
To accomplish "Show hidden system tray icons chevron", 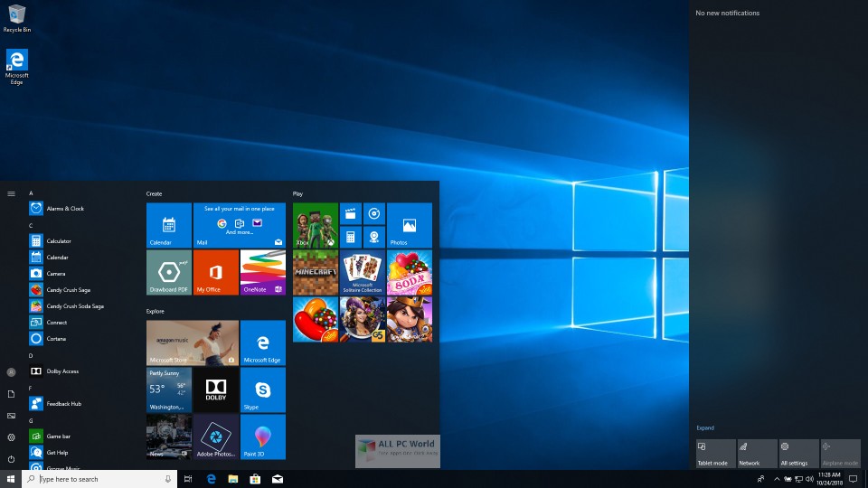I will (x=777, y=479).
